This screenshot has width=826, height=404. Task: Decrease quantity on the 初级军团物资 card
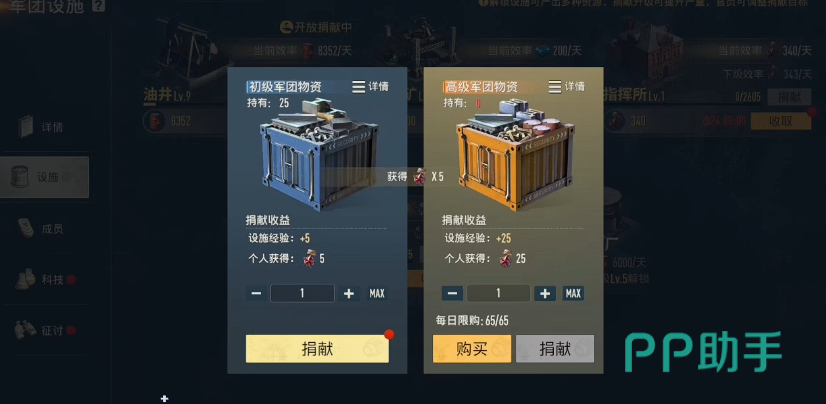256,293
